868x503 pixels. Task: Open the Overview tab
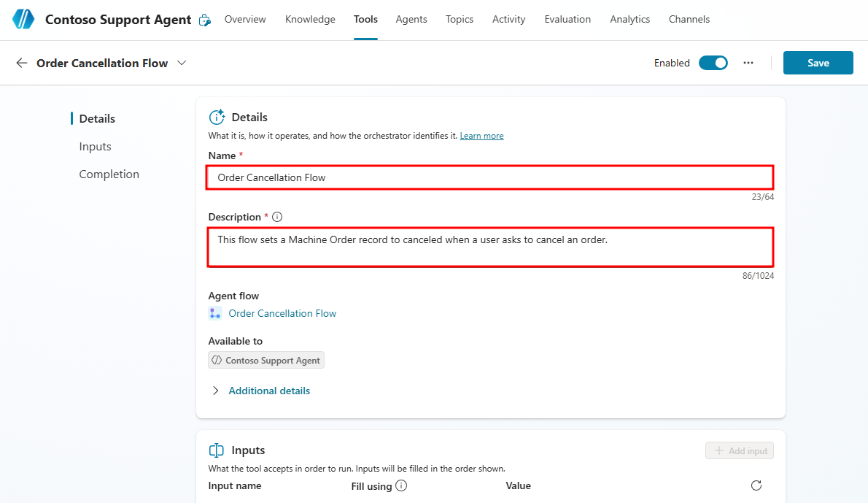point(245,20)
